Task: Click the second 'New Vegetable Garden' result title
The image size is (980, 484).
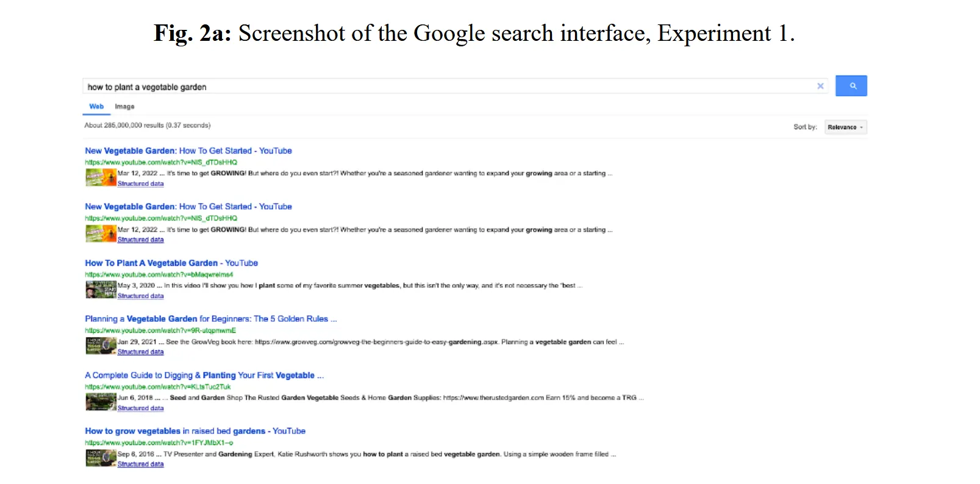Action: pyautogui.click(x=188, y=207)
